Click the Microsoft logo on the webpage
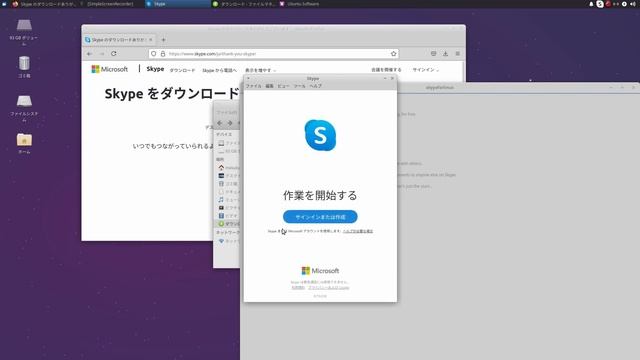This screenshot has width=640, height=360. pyautogui.click(x=109, y=69)
